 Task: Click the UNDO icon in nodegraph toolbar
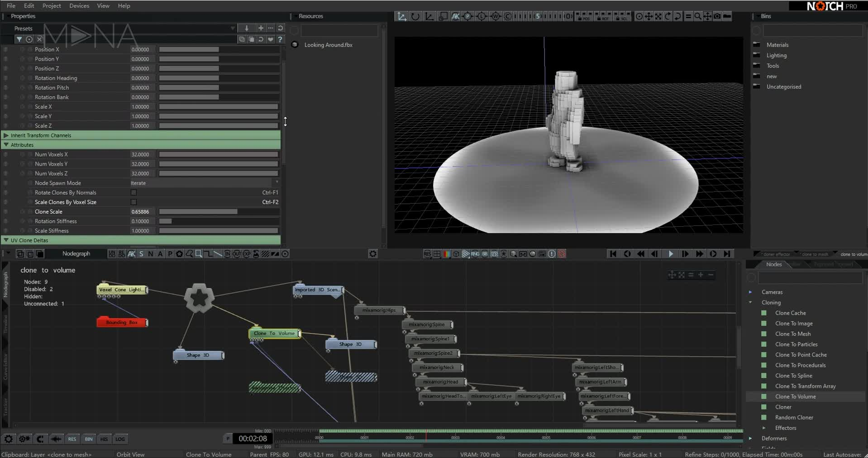pos(112,254)
